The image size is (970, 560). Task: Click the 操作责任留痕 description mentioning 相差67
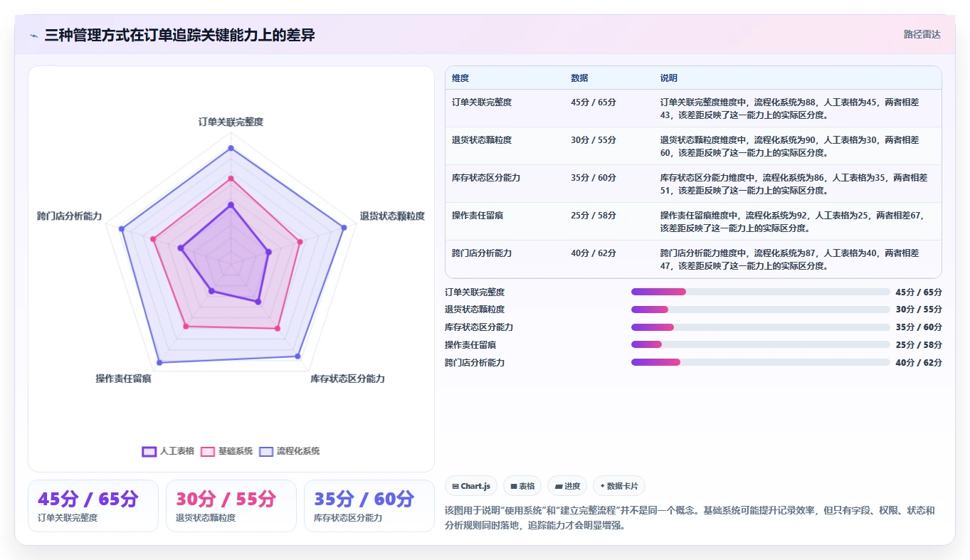coord(791,221)
